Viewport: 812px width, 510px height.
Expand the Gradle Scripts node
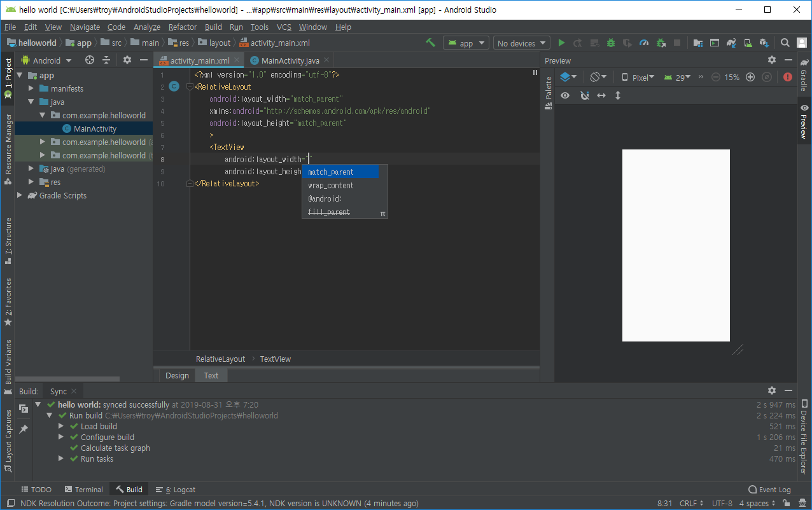tap(20, 195)
